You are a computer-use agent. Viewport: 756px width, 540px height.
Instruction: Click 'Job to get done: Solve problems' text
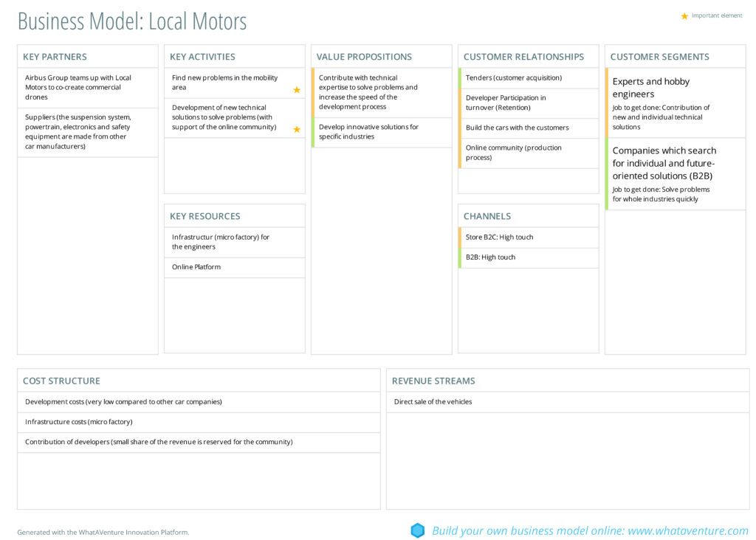pos(661,194)
